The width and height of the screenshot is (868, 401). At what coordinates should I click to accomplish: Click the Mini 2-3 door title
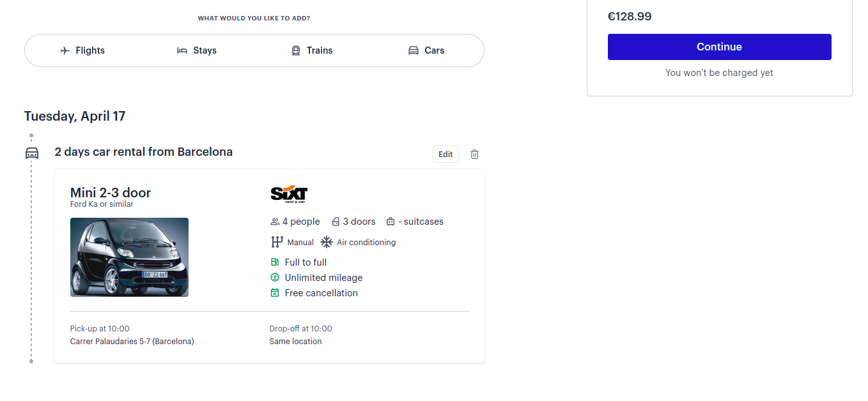pos(111,193)
